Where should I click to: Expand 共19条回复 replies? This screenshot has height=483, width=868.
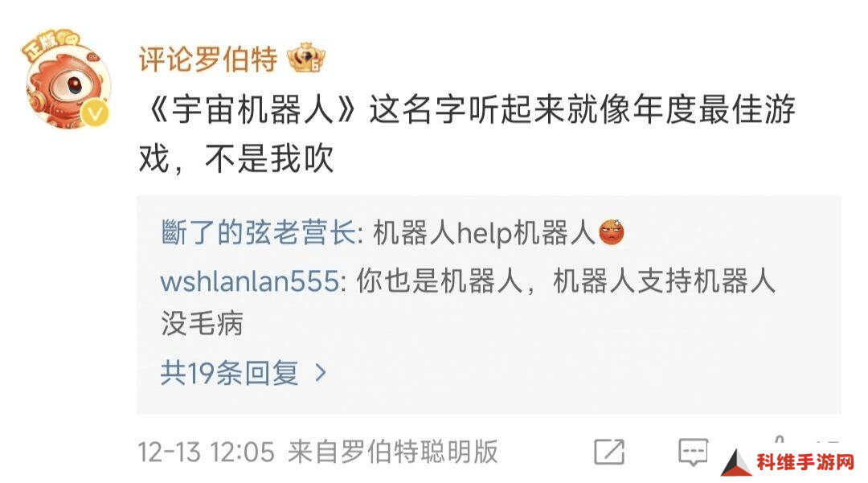point(230,373)
